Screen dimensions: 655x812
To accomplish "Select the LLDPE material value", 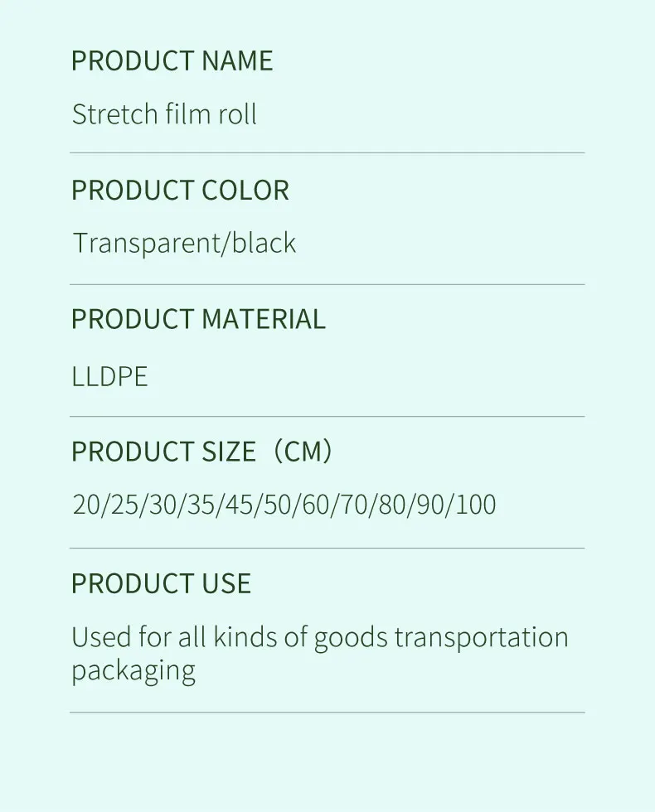I will pos(109,376).
